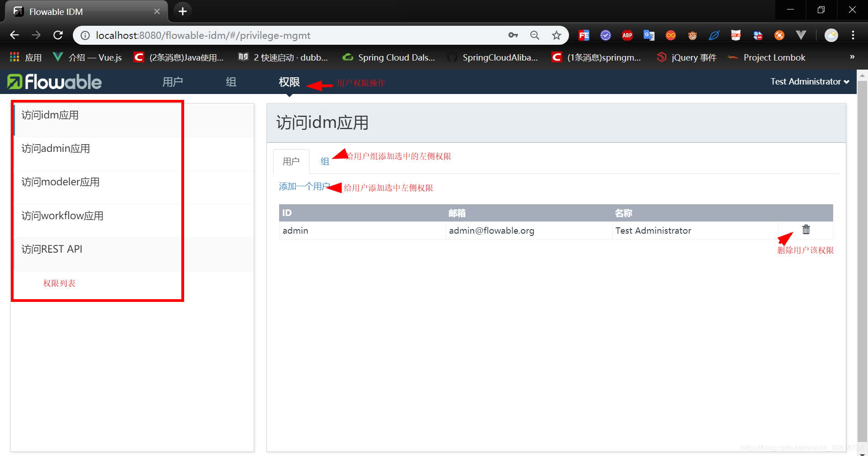Switch to the 用户 top navigation menu
Screen dimensions: 868x456
pyautogui.click(x=173, y=82)
